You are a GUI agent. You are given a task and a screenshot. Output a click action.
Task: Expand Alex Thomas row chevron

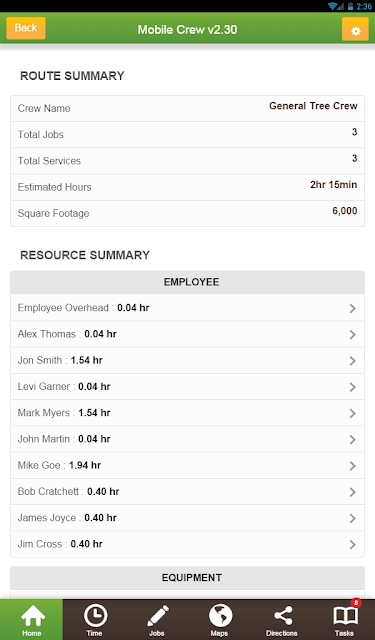coord(353,334)
